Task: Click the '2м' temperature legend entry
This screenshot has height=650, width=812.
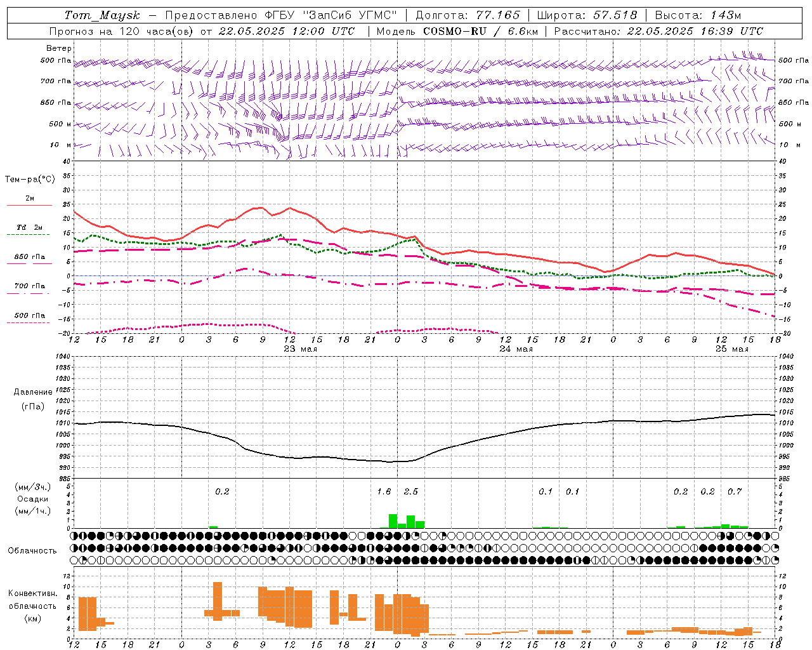Action: tap(30, 198)
